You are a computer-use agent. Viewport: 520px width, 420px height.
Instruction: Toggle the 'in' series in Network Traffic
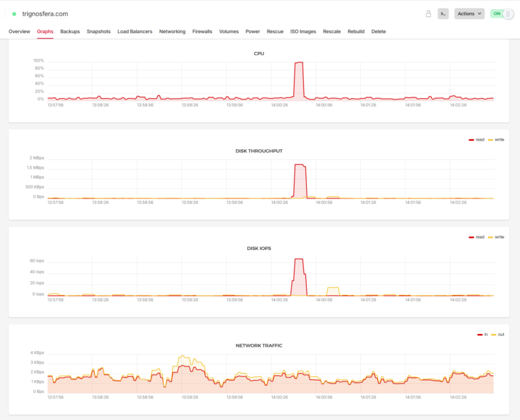coord(483,335)
